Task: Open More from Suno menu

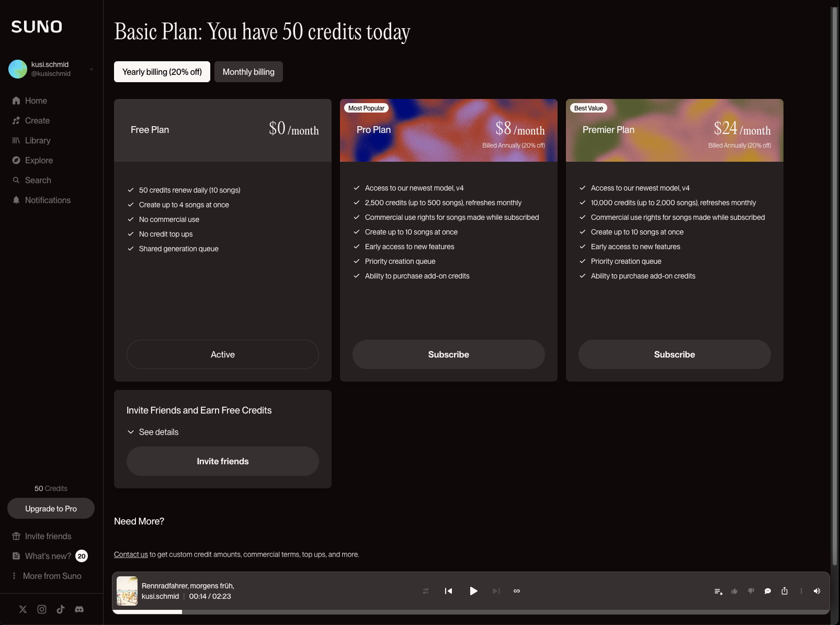Action: point(47,576)
